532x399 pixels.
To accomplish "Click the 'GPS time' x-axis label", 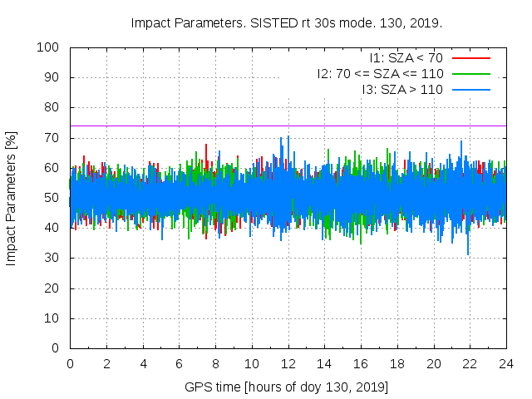I will 286,387.
